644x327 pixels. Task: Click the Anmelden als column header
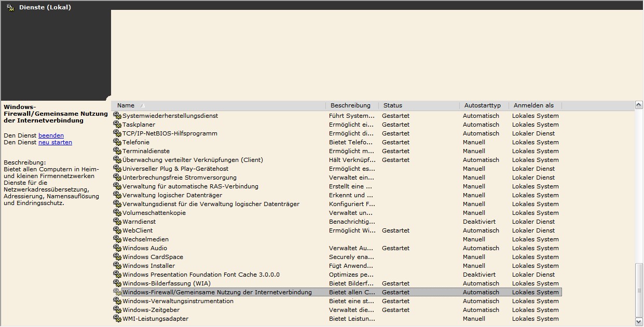pos(533,105)
